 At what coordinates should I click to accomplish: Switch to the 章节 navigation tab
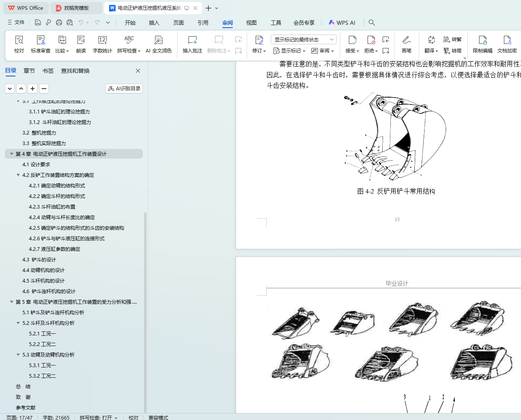pyautogui.click(x=29, y=71)
